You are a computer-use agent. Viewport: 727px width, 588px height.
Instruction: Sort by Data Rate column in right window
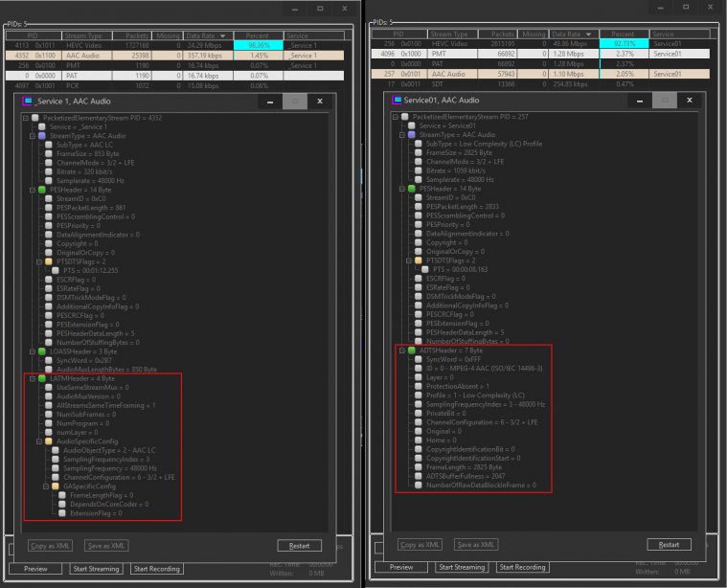pos(574,34)
